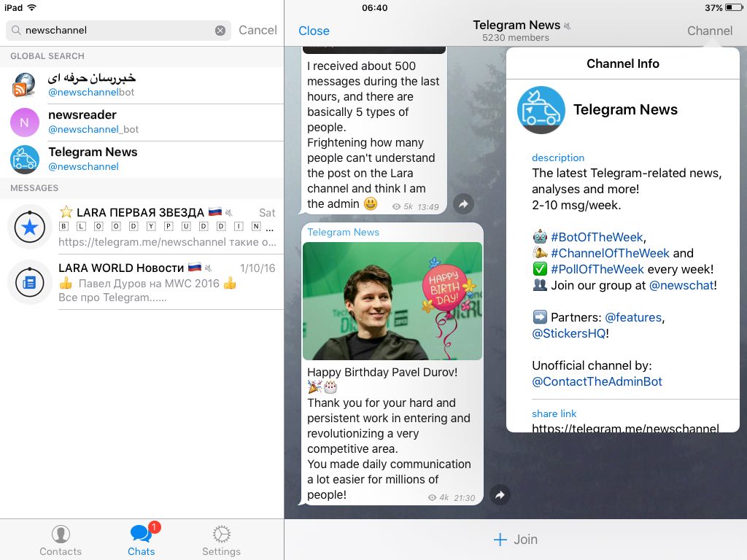Open the #ChannelOfTheWeek hashtag

tap(611, 253)
